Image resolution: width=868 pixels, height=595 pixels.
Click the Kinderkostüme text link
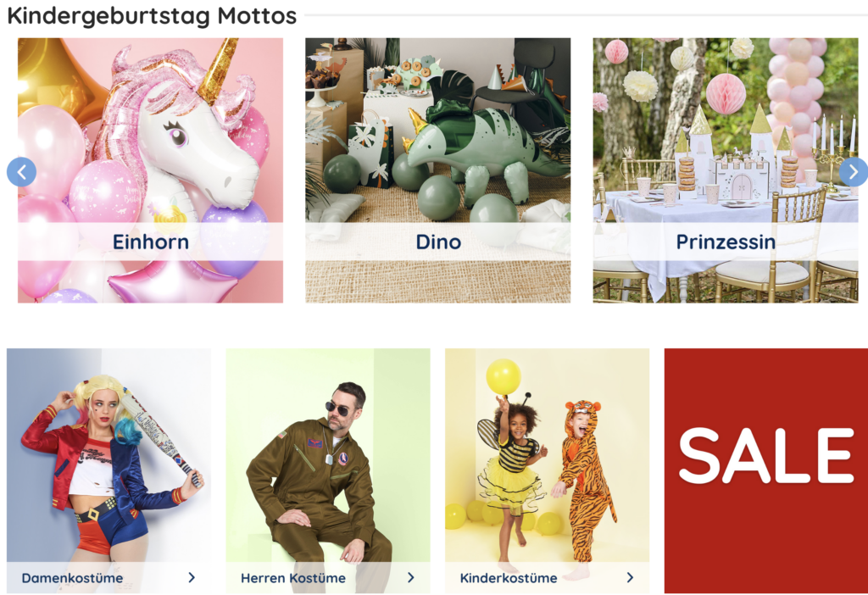(509, 578)
